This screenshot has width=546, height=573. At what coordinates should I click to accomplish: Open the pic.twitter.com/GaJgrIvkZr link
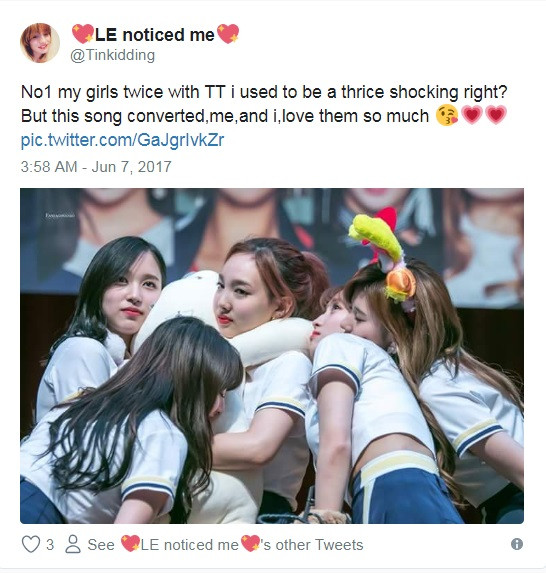click(x=122, y=140)
